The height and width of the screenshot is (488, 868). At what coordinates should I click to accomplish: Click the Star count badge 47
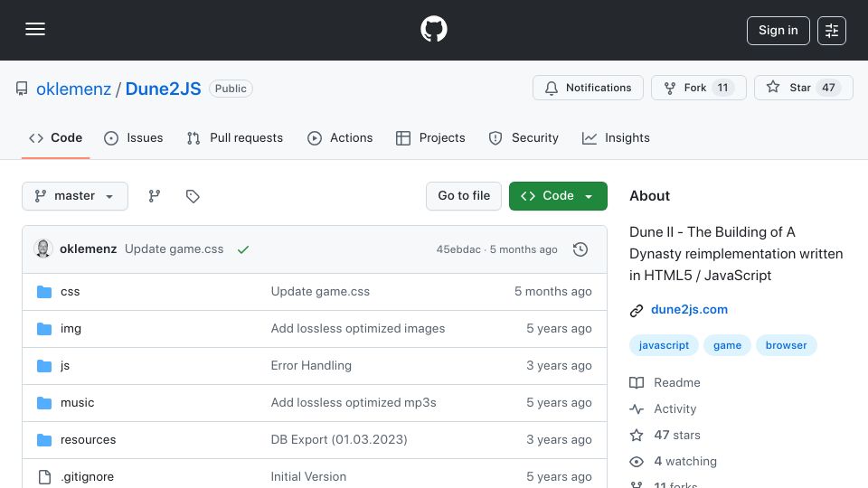828,88
